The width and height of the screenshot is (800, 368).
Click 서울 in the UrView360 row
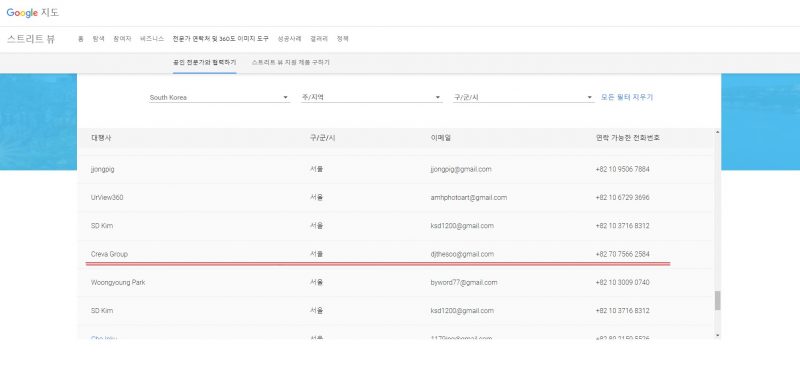(x=316, y=198)
